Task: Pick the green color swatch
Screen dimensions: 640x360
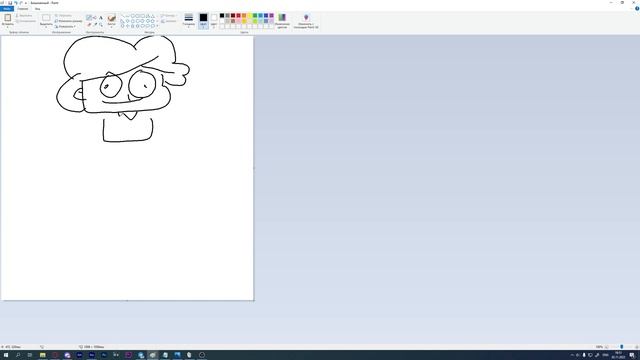Action: [255, 16]
